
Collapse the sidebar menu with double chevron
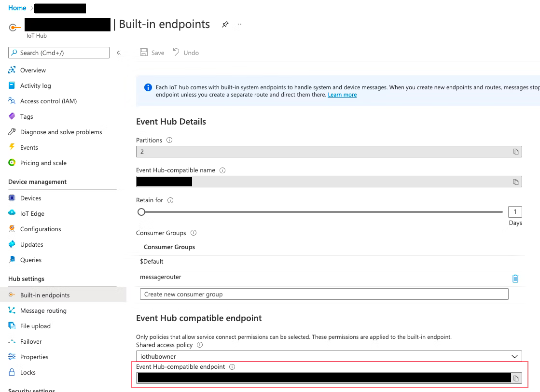click(x=118, y=53)
